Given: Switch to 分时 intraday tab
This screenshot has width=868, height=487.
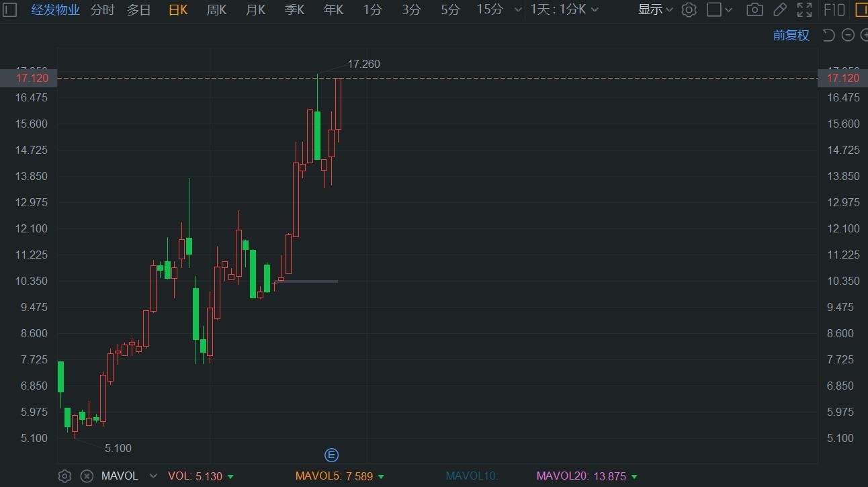Looking at the screenshot, I should coord(102,9).
